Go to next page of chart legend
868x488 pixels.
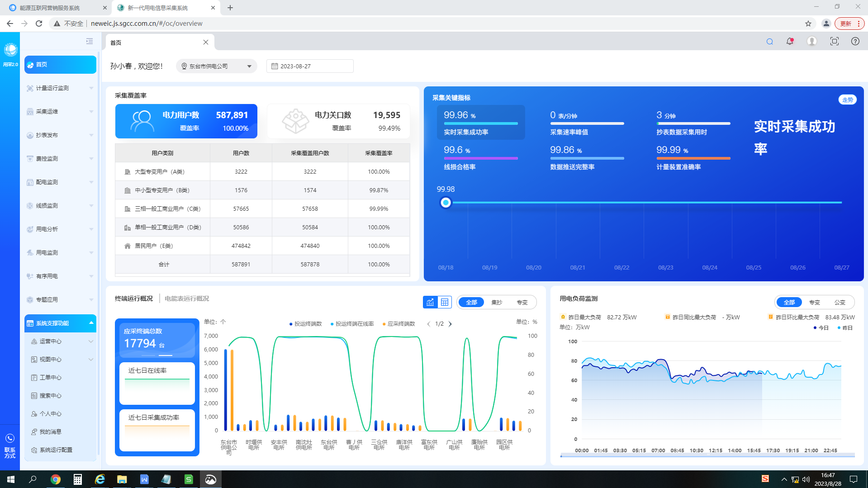coord(450,324)
